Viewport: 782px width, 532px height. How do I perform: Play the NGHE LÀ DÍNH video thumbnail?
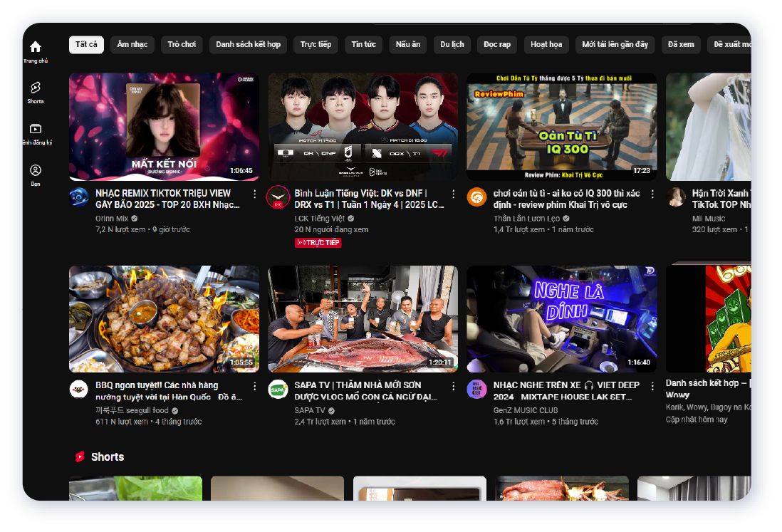pos(561,319)
